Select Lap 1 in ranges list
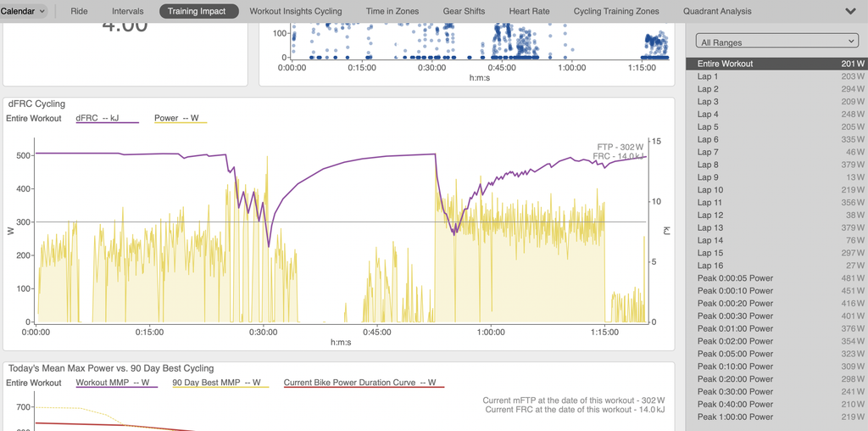 [776, 76]
